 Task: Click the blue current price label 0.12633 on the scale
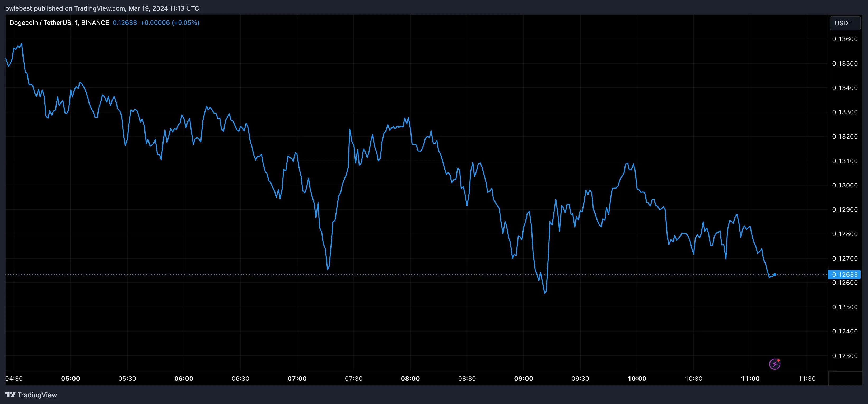(844, 275)
